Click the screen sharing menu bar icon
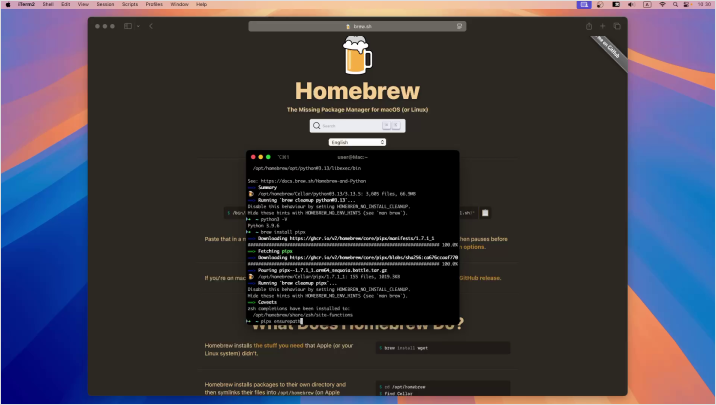Image resolution: width=716 pixels, height=405 pixels. coord(584,4)
